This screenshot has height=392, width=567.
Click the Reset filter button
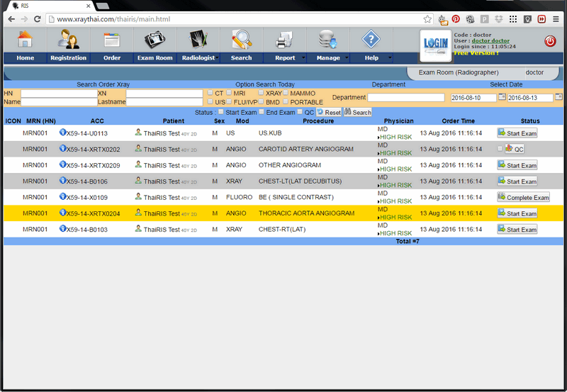coord(329,112)
